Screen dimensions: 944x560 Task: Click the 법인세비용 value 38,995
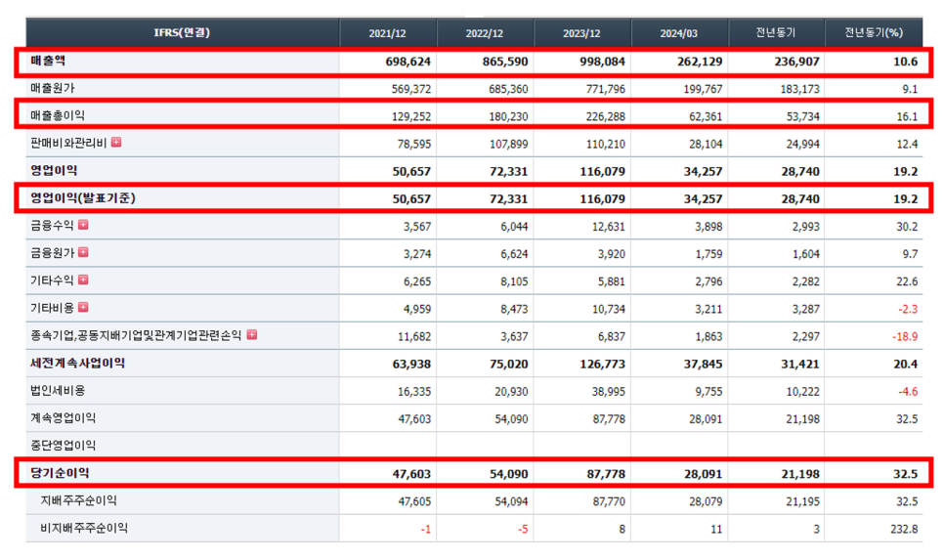click(609, 391)
